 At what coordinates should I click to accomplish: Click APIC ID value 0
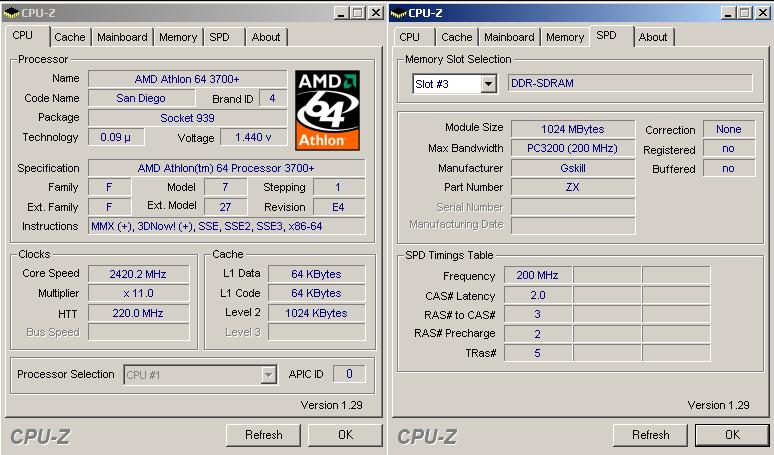click(x=349, y=374)
